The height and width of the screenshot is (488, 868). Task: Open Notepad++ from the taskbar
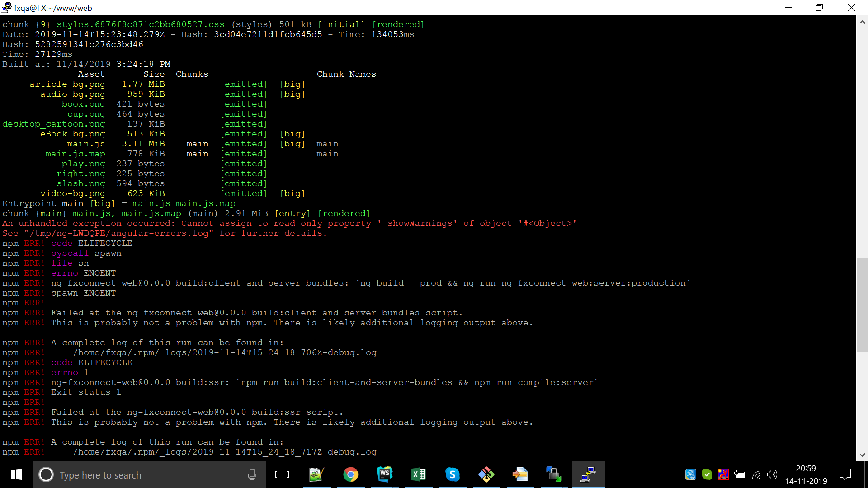(316, 474)
